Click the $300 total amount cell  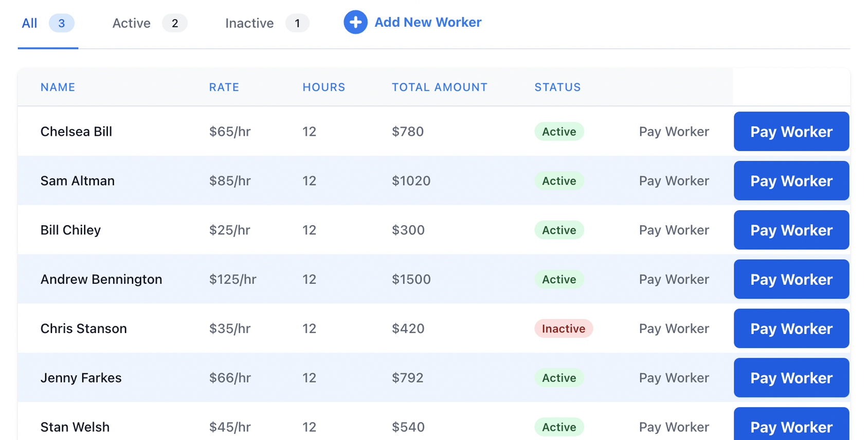pyautogui.click(x=408, y=230)
